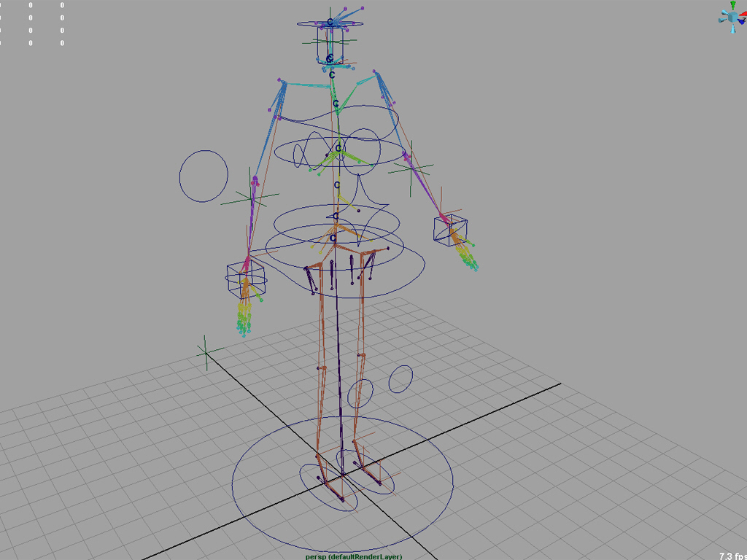This screenshot has height=560, width=747.
Task: Click the persp (defaultRenderLayer) camera label
Action: coord(354,556)
